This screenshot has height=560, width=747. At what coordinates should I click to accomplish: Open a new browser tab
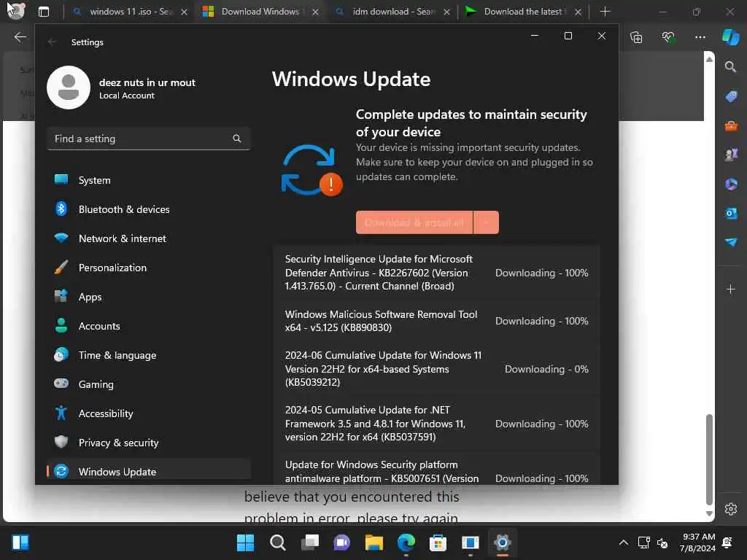click(605, 12)
